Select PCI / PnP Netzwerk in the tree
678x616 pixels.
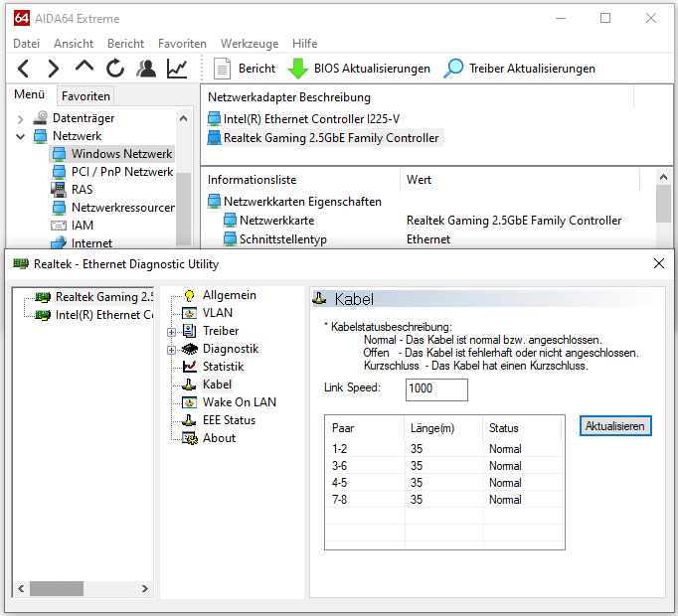[x=122, y=172]
